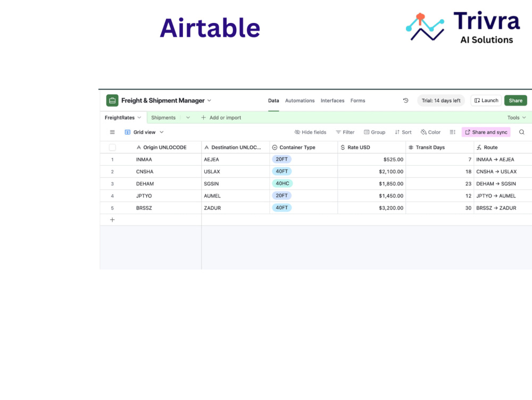Click Add or import
Viewport: 532px width, 400px height.
click(221, 118)
